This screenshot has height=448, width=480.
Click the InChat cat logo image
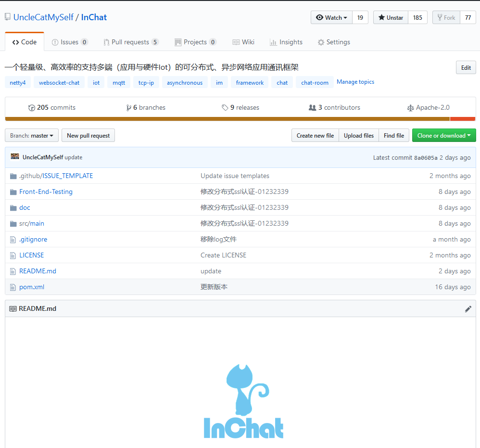[x=244, y=401]
